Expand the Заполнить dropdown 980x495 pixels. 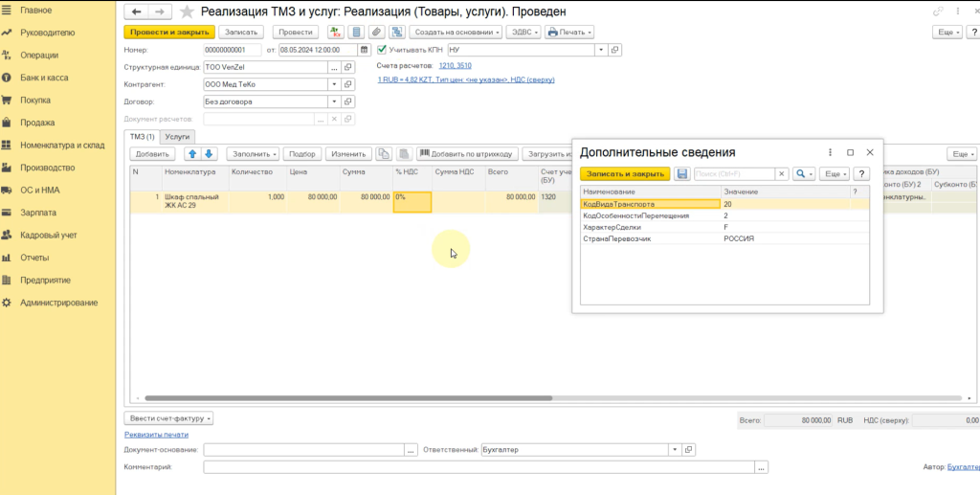(x=255, y=153)
